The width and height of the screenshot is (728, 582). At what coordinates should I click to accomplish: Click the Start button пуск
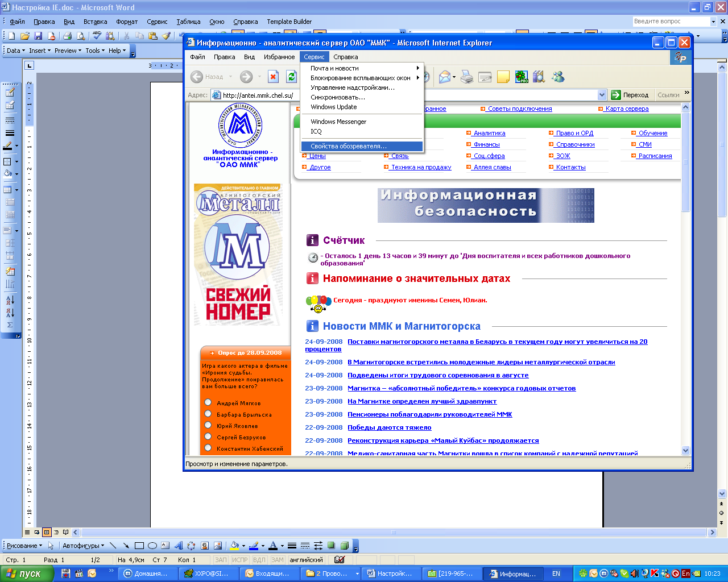(27, 573)
